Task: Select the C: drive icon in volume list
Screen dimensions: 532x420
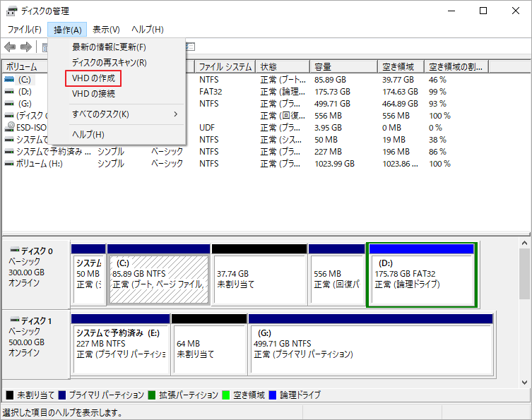Action: click(x=9, y=80)
